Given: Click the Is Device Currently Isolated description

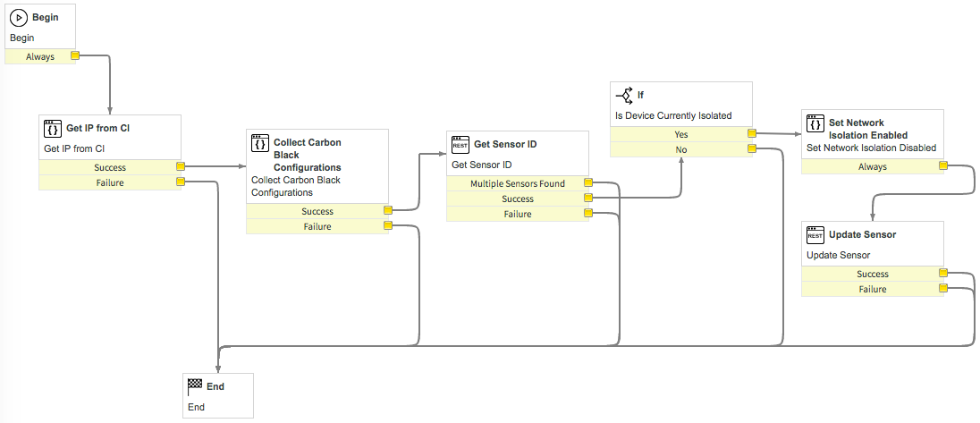Looking at the screenshot, I should point(674,115).
